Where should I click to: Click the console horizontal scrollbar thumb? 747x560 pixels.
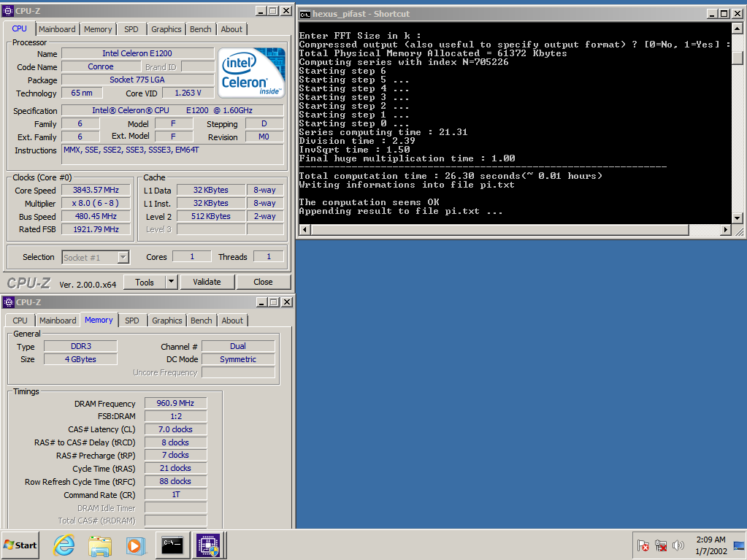499,229
